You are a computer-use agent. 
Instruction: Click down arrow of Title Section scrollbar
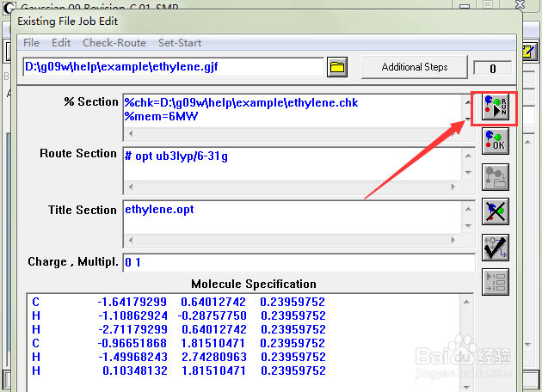468,225
